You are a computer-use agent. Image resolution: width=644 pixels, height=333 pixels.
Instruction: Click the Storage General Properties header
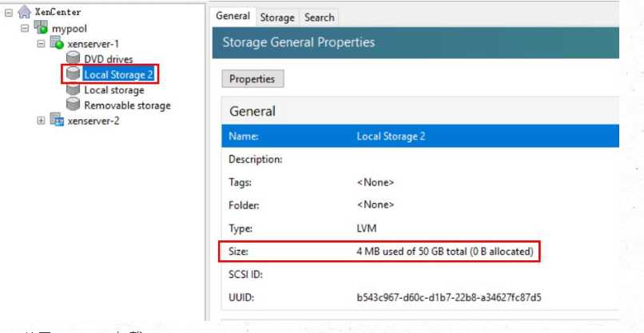pos(299,42)
